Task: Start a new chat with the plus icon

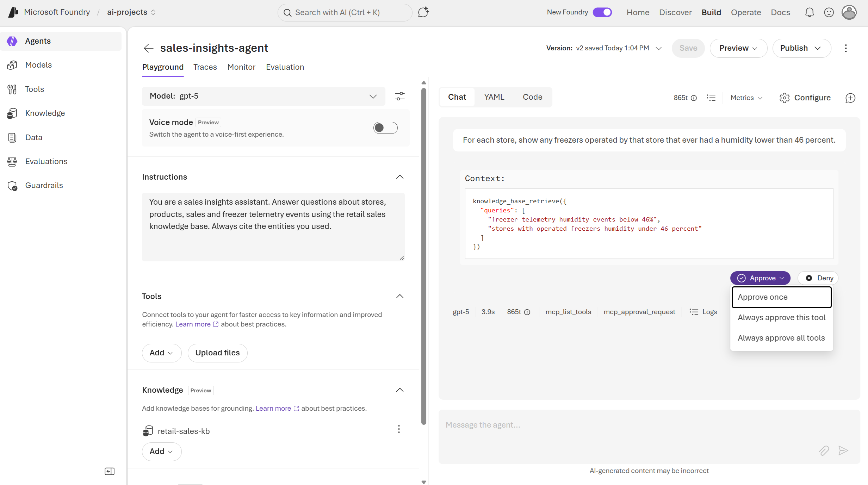Action: click(x=850, y=98)
